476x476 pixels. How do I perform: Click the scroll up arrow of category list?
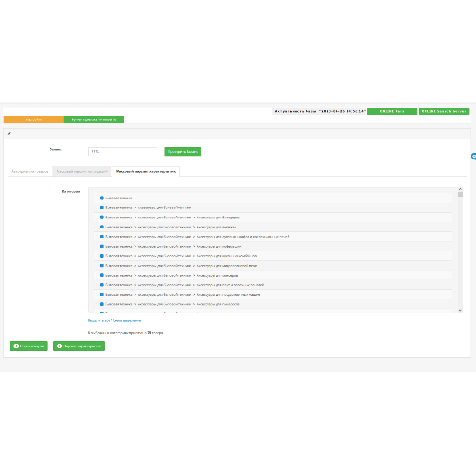pyautogui.click(x=460, y=189)
